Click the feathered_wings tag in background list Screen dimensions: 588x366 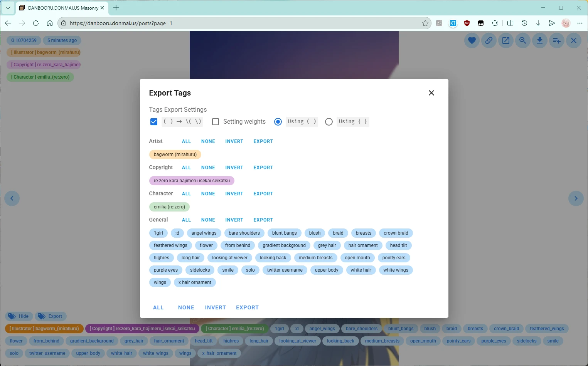(547, 329)
